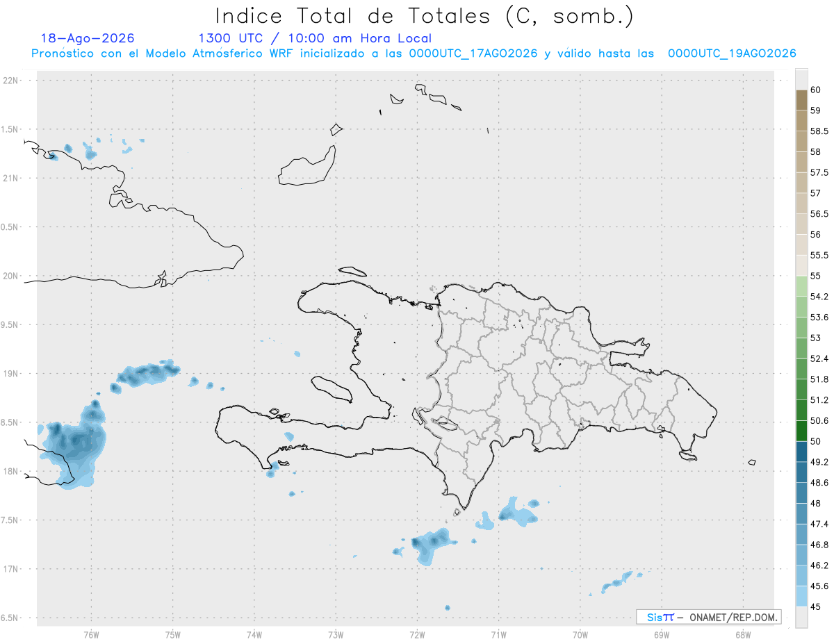Click the "45.6" value on the color scale
834x644 pixels.
tap(819, 586)
